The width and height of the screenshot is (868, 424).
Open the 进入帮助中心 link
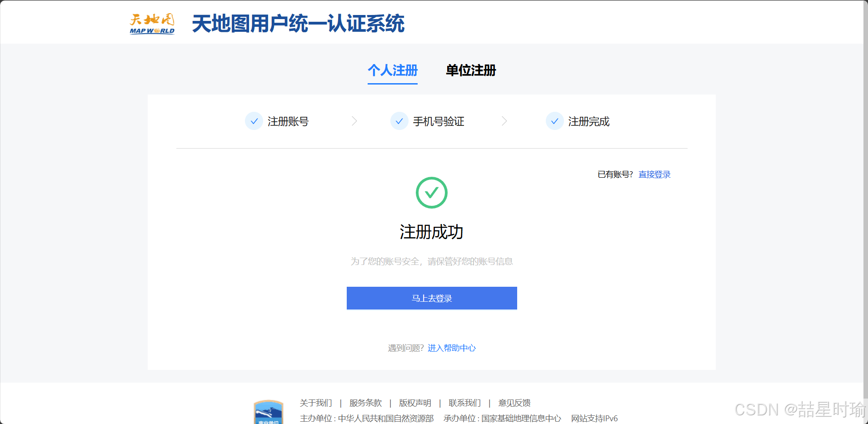(x=452, y=348)
